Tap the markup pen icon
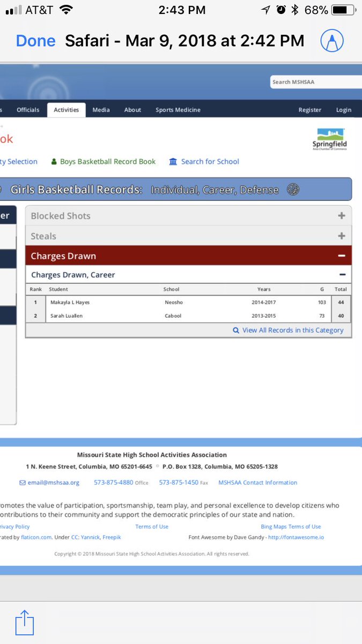 pyautogui.click(x=333, y=40)
